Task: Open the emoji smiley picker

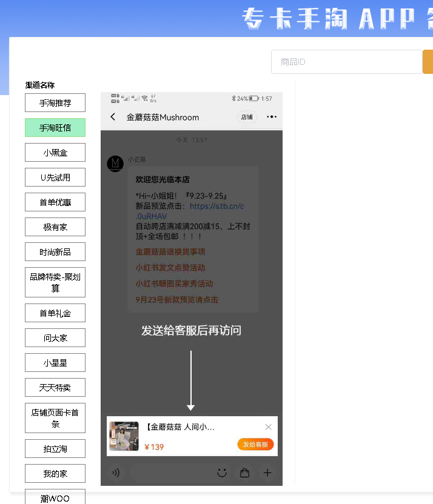Action: tap(222, 472)
